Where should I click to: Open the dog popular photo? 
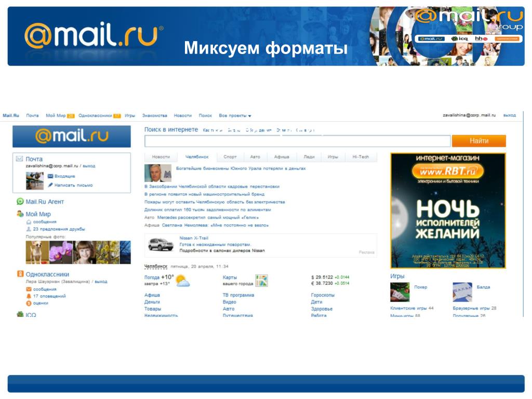pos(37,252)
